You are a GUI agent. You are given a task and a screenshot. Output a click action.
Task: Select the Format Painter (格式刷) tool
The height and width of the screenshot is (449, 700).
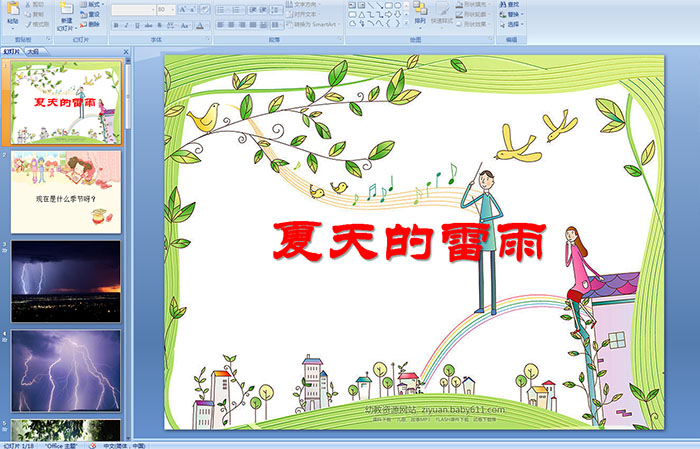pyautogui.click(x=37, y=24)
